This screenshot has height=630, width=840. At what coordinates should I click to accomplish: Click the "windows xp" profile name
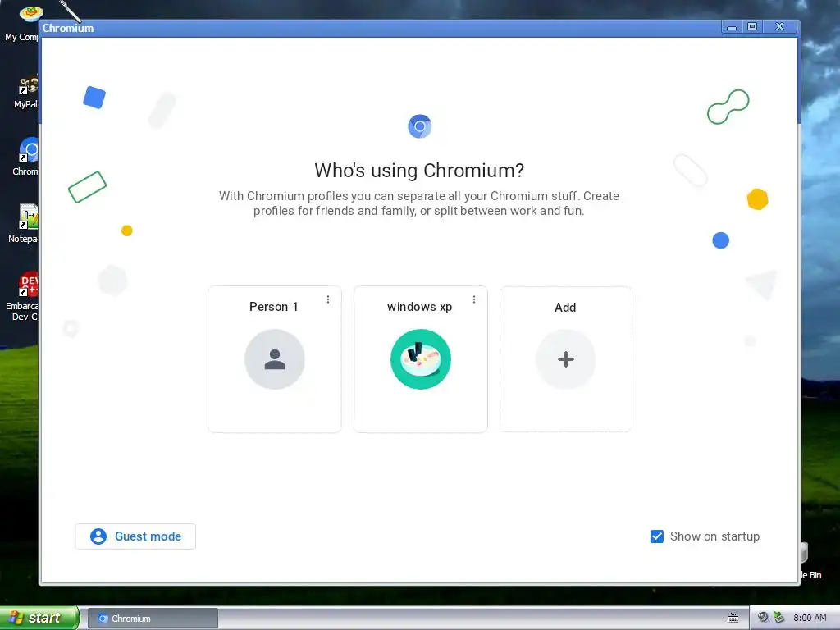pos(419,307)
